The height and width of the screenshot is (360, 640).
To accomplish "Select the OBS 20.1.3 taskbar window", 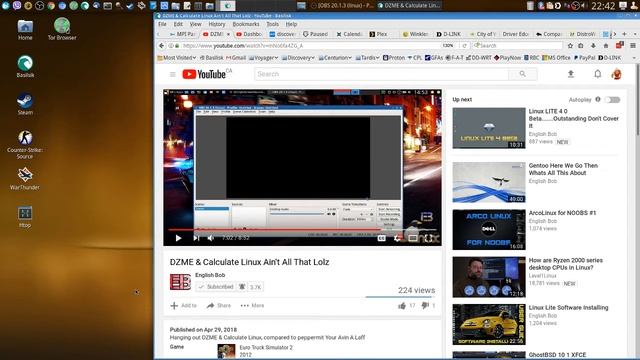I will pos(342,5).
